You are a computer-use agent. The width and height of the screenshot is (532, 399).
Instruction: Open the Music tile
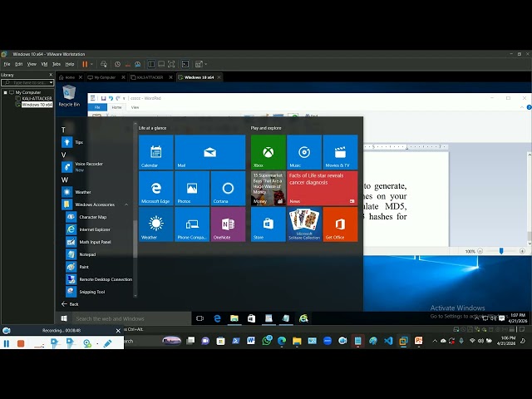click(304, 152)
